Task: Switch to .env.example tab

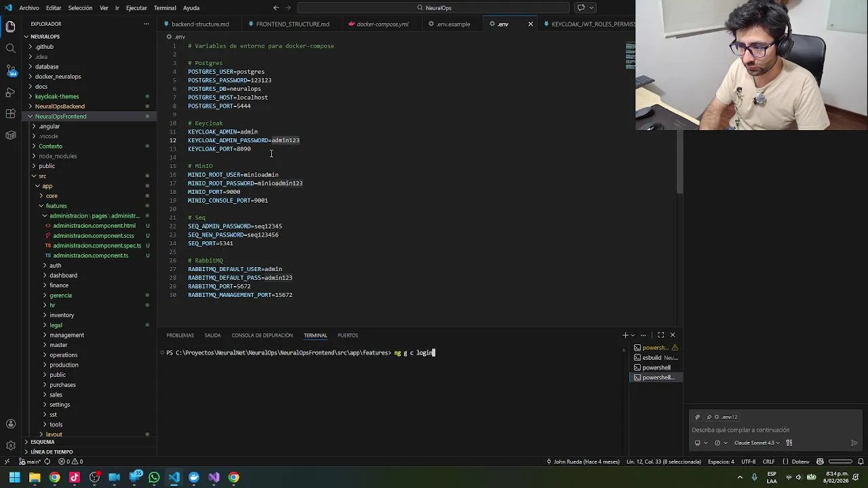Action: [453, 24]
